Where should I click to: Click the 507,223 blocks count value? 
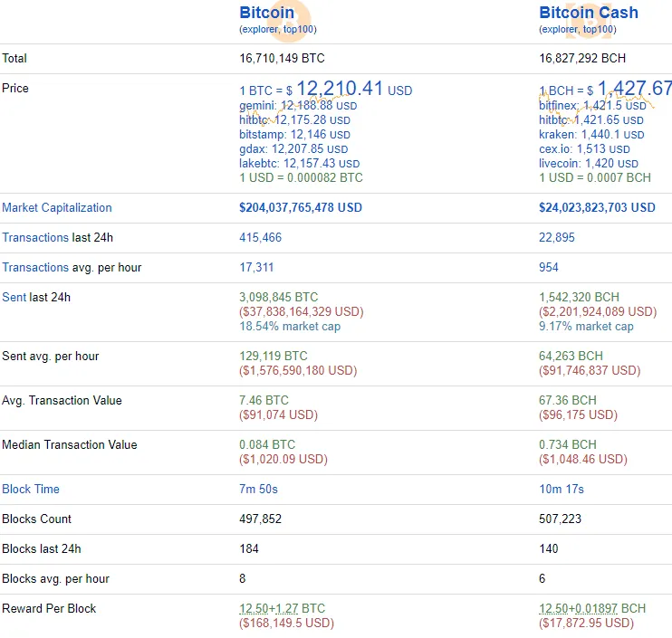560,519
